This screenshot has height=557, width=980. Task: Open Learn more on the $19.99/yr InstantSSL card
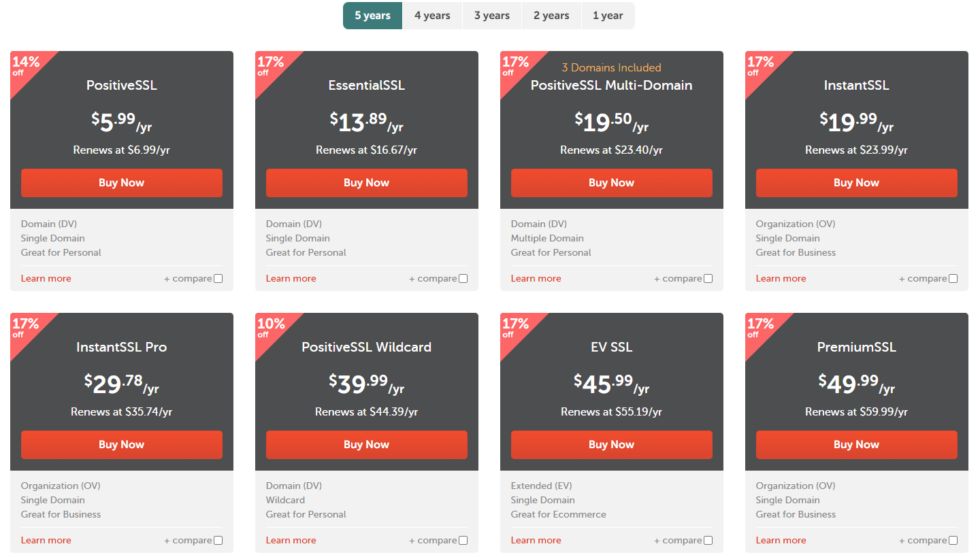[781, 278]
